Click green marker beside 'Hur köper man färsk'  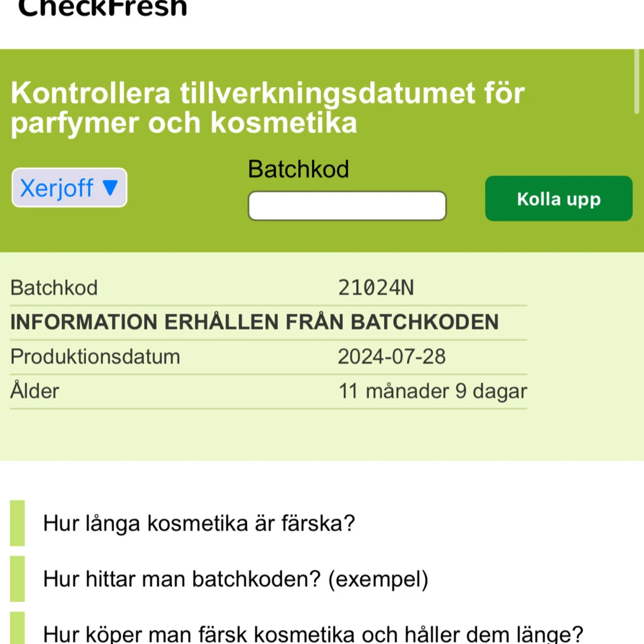17,628
